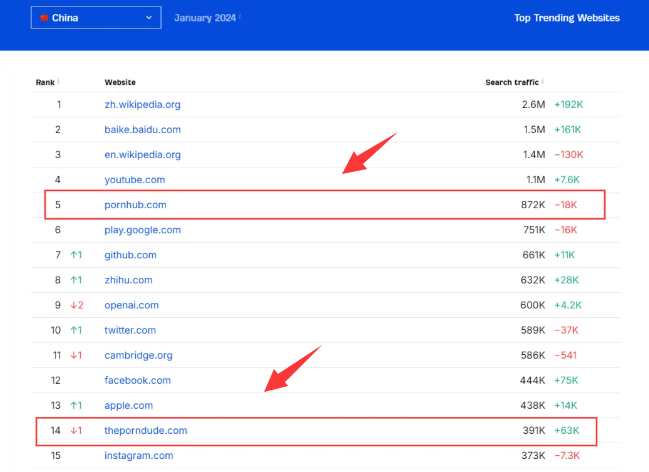Open the youtube.com link
Screen dimensions: 649x472
(x=135, y=180)
